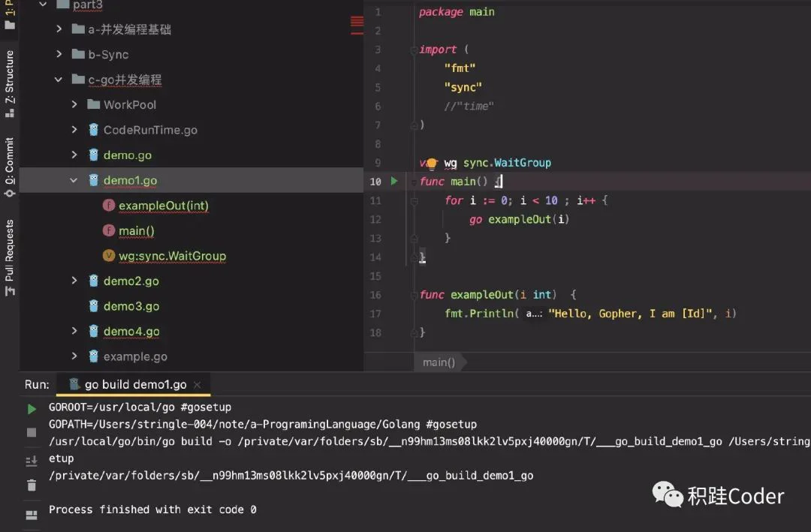Expand the example.go file node
Viewport: 811px width, 532px height.
74,356
